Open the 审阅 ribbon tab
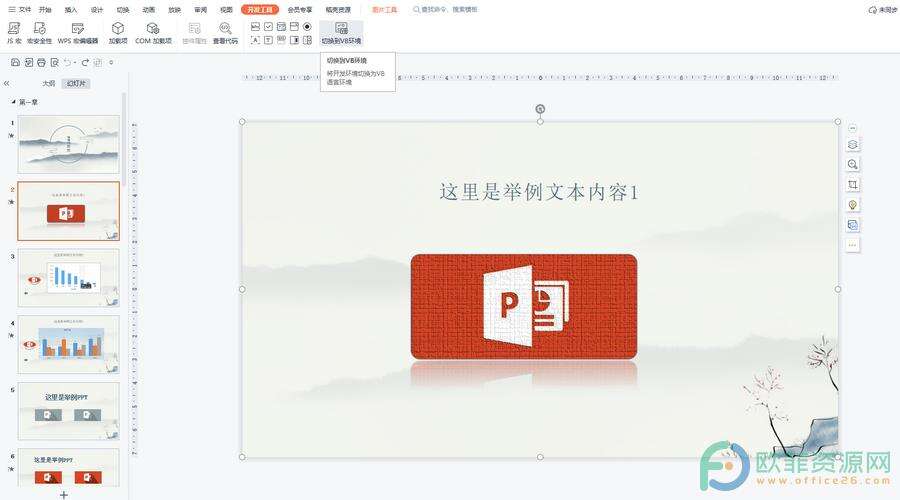The width and height of the screenshot is (900, 500). pos(200,10)
